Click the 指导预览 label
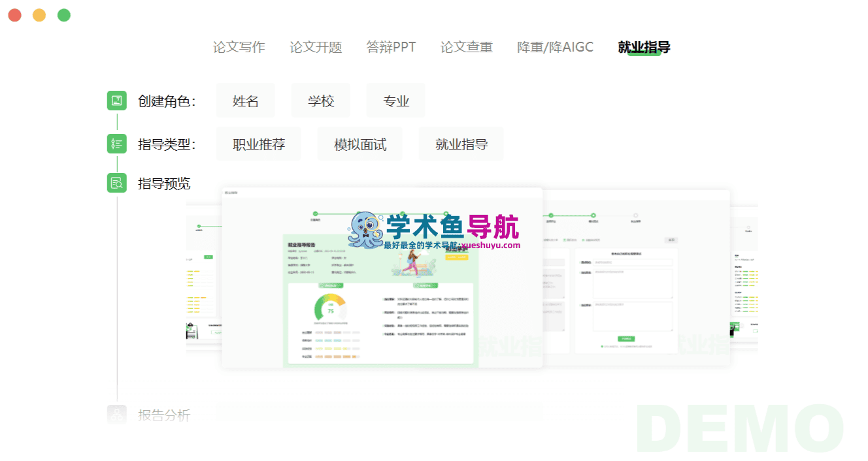 [x=164, y=183]
